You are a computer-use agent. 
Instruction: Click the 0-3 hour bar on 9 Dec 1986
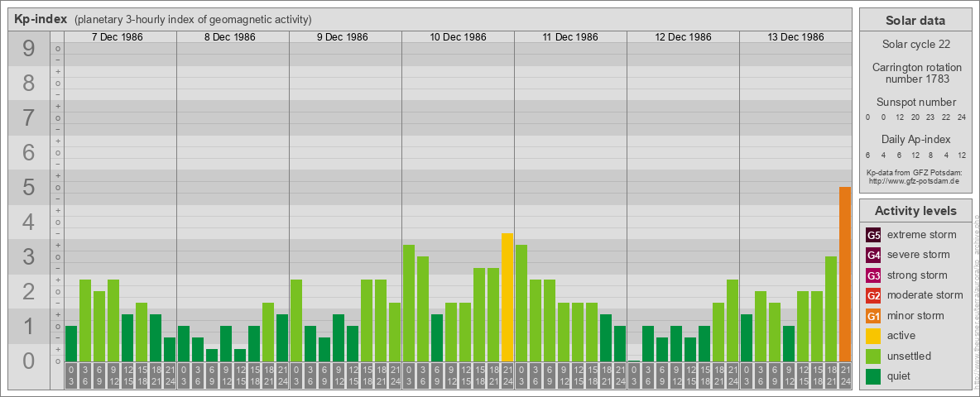pos(296,321)
